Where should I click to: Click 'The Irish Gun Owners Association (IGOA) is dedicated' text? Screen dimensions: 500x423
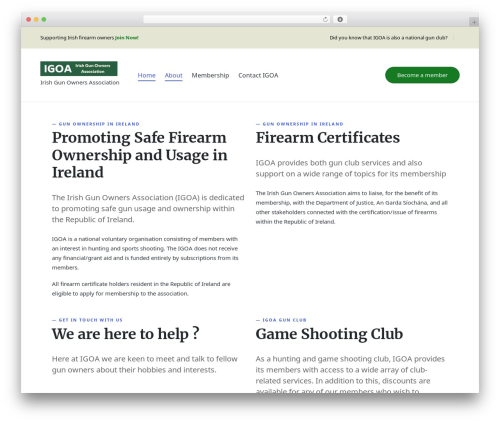(148, 208)
